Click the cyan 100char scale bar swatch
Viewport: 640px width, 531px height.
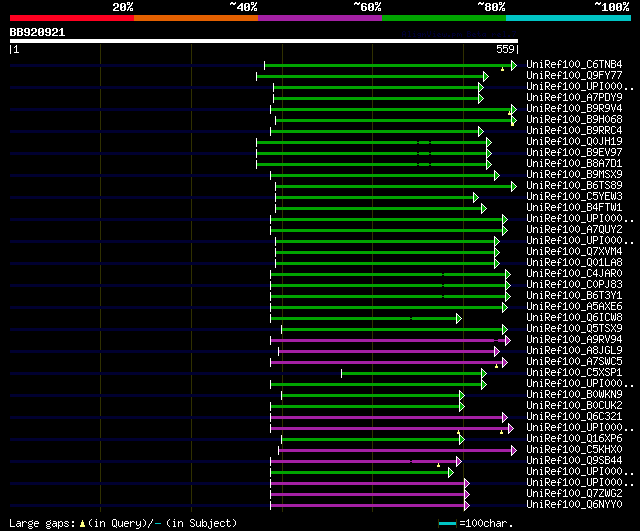[x=447, y=523]
